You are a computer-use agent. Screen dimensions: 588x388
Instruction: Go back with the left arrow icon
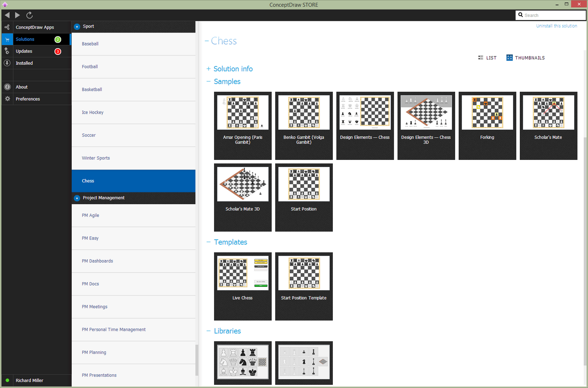pos(7,15)
